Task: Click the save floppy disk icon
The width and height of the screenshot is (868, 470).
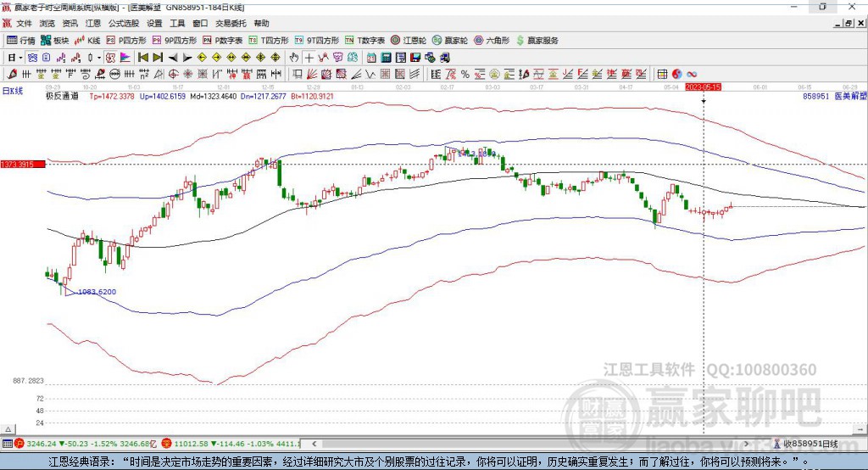Action: (415, 58)
